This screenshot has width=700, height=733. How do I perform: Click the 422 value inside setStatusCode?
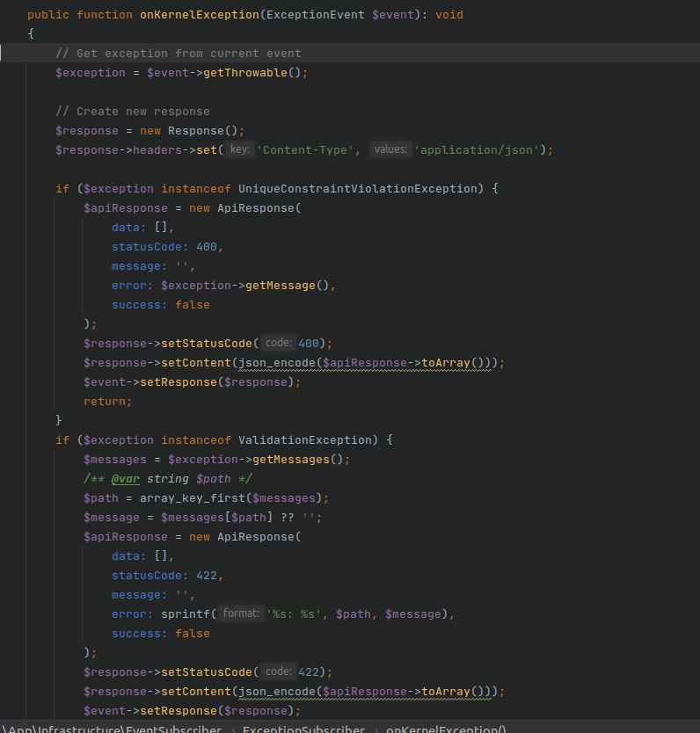point(308,672)
